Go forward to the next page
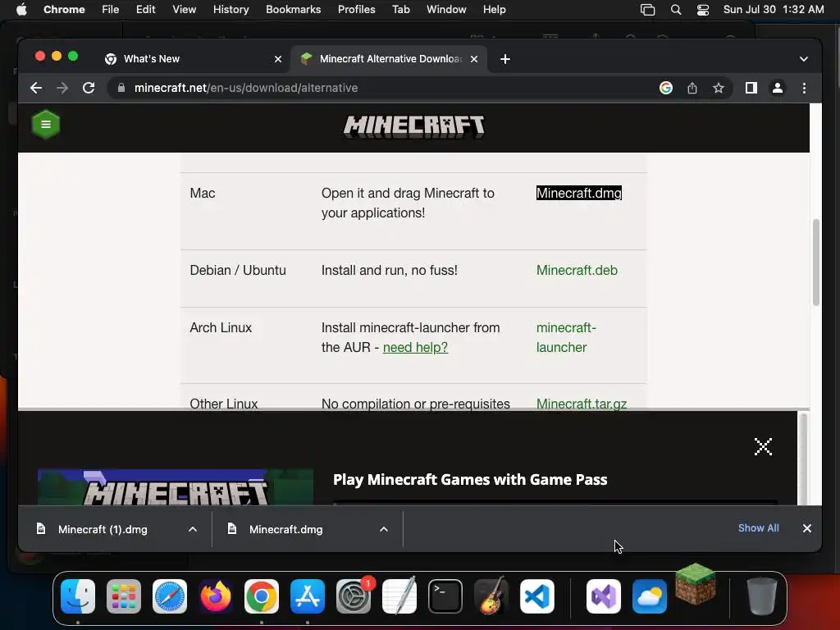This screenshot has width=840, height=630. click(x=62, y=88)
